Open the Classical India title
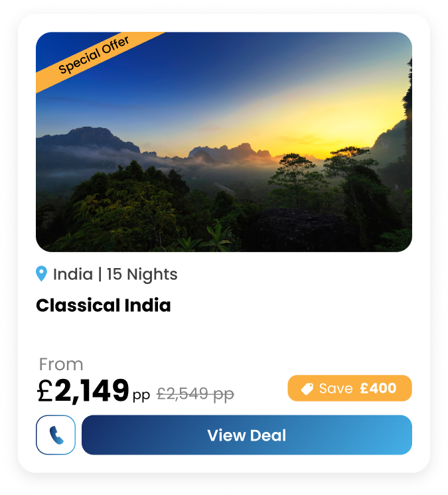Image resolution: width=448 pixels, height=495 pixels. pyautogui.click(x=104, y=305)
